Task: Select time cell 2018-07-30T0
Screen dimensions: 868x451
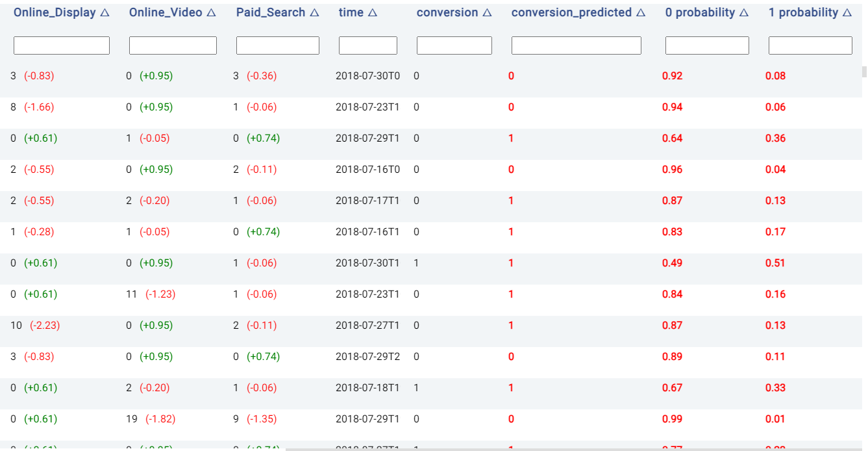Action: (x=368, y=76)
